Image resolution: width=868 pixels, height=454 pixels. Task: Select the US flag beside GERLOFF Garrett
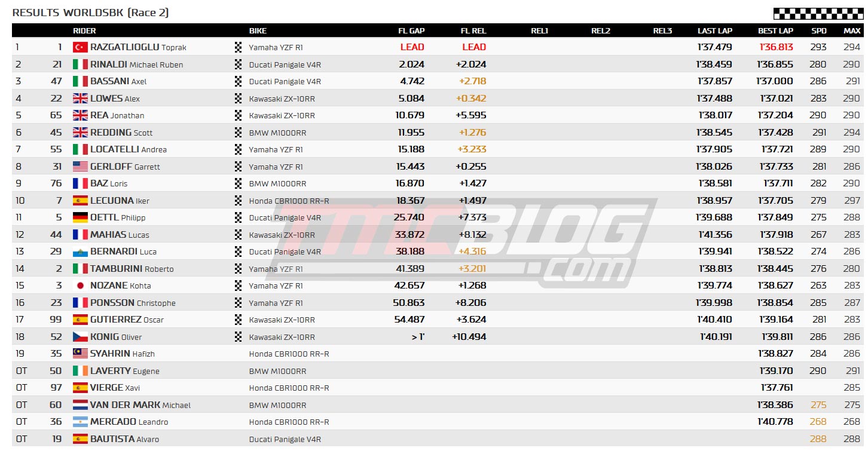tap(80, 166)
